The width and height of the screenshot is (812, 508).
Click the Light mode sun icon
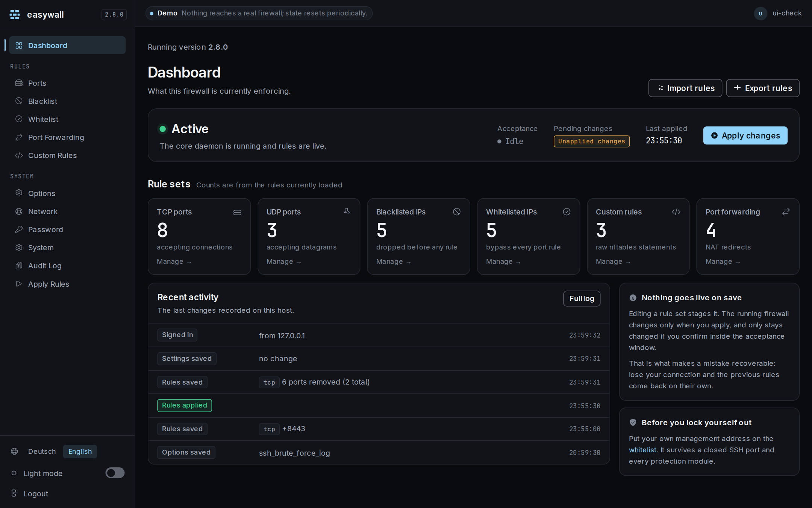pos(14,473)
